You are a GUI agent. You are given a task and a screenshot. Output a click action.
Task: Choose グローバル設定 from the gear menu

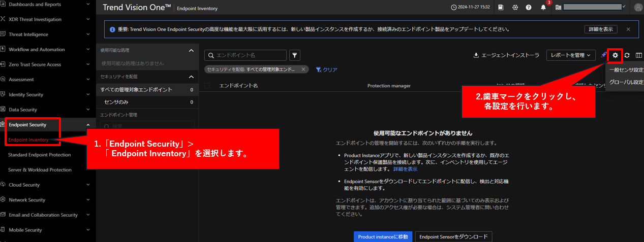pos(626,82)
